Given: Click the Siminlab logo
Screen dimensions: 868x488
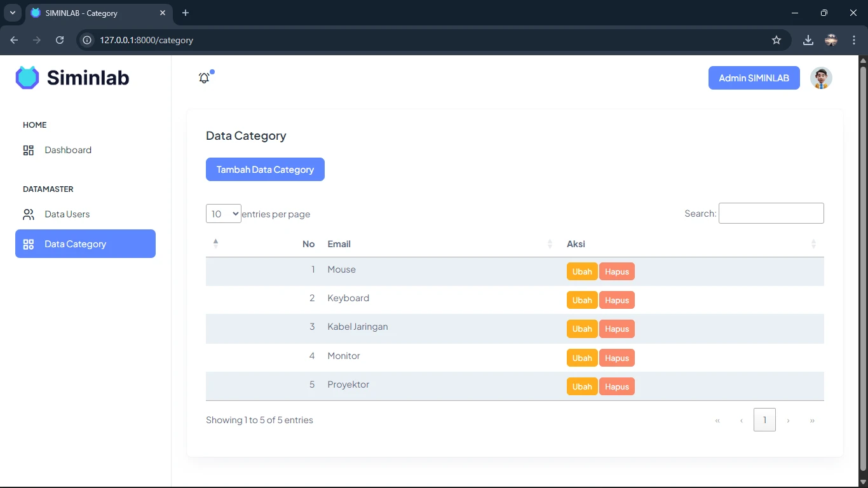Looking at the screenshot, I should click(x=72, y=78).
